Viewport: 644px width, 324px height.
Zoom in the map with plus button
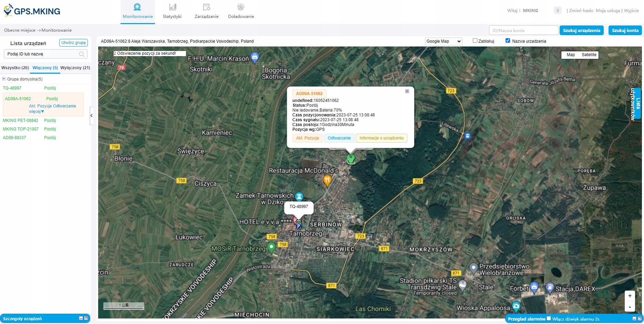(630, 296)
